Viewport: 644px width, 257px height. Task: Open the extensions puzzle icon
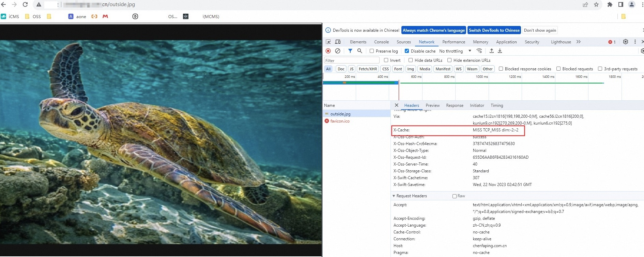pyautogui.click(x=610, y=4)
